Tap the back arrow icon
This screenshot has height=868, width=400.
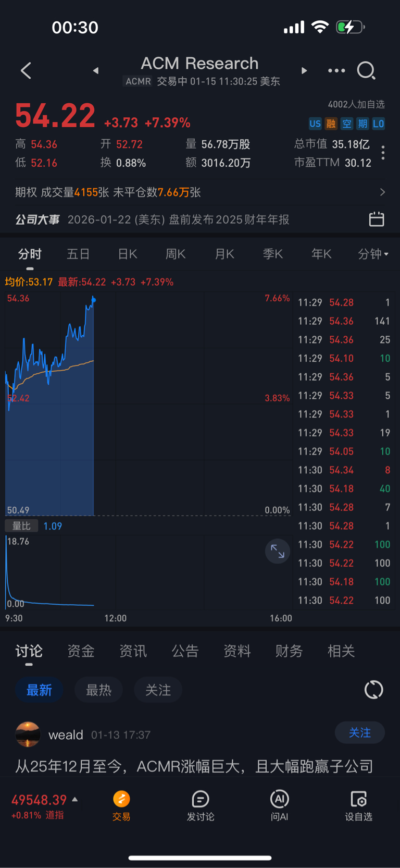coord(26,70)
